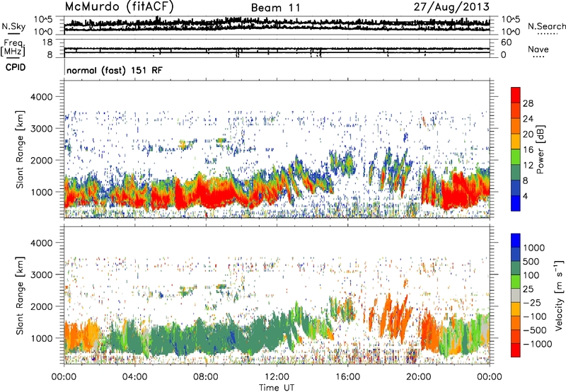Click velocity colorbar value '-1000'

tap(537, 344)
